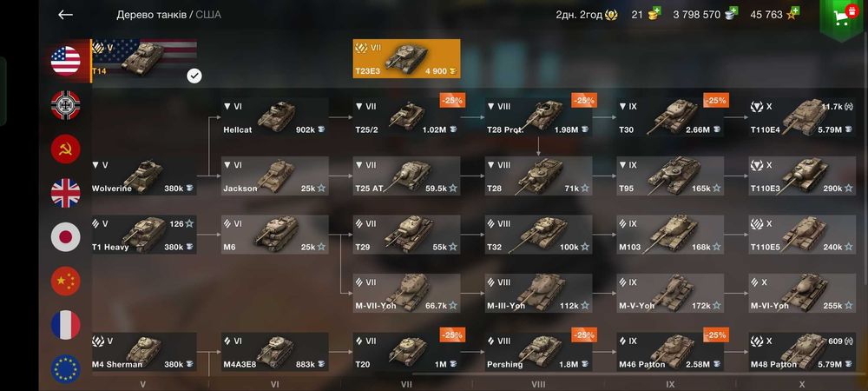Screen dimensions: 868x391
Task: Select the China flag icon
Action: click(65, 281)
